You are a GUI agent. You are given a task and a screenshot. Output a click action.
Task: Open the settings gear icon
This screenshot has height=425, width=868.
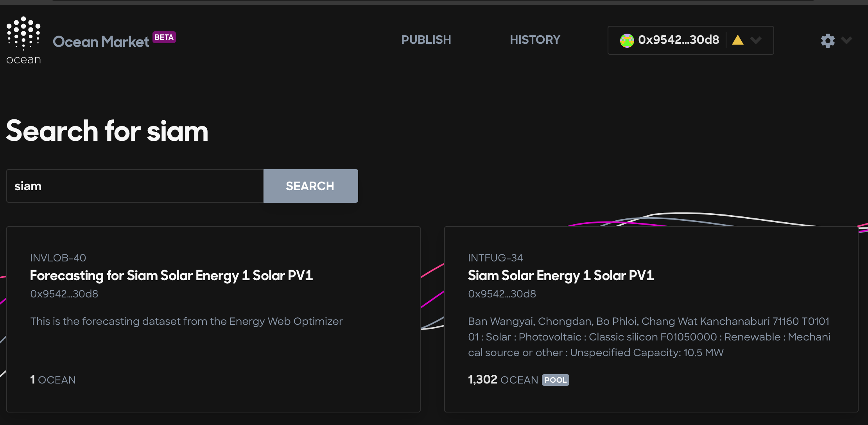coord(827,40)
